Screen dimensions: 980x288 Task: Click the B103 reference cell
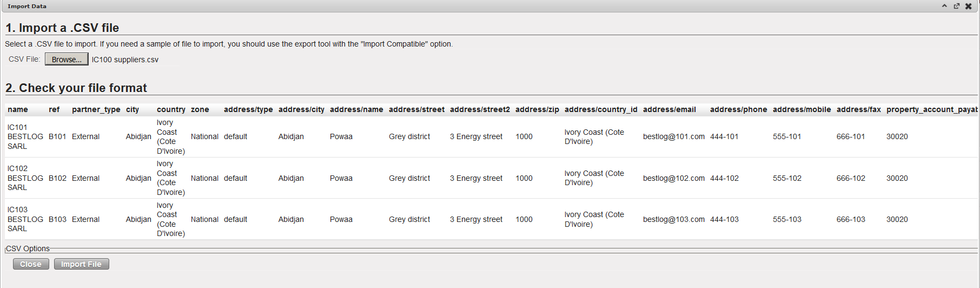(57, 219)
